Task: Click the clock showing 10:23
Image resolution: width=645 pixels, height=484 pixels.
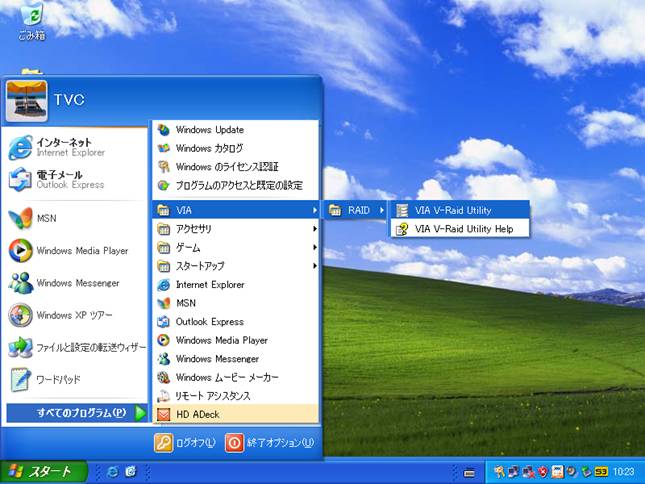Action: pos(624,472)
